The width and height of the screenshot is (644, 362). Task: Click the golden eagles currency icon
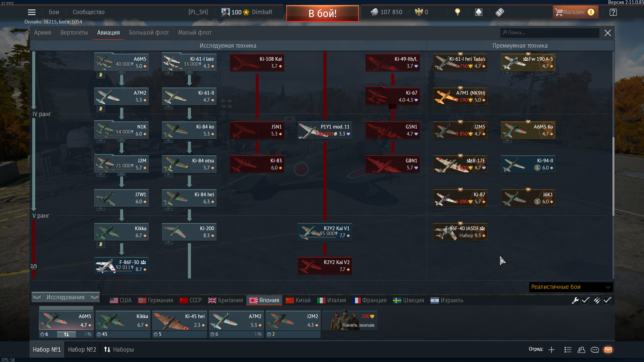pyautogui.click(x=418, y=12)
